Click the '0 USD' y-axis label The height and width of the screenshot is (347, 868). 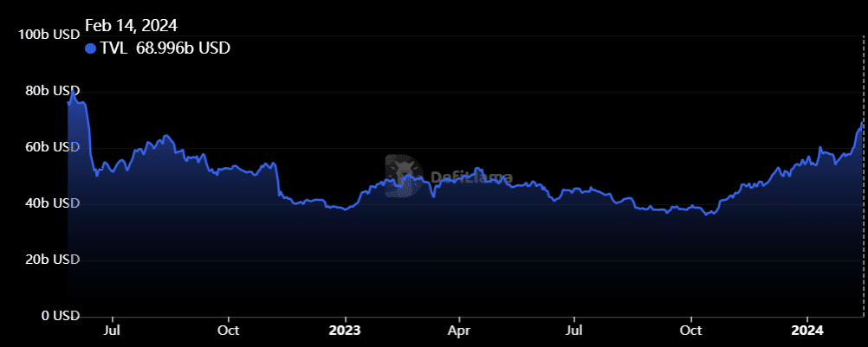click(59, 316)
